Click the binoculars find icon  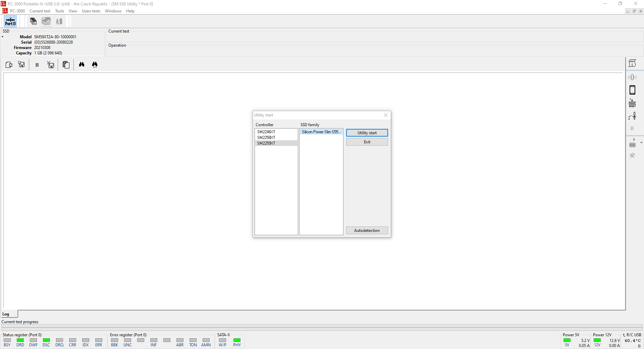[82, 65]
